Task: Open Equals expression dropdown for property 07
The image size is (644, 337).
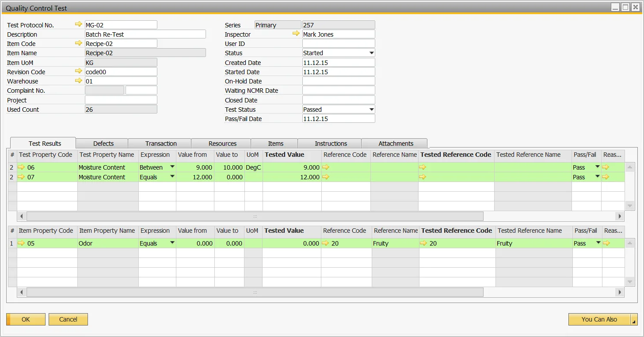Action: [x=172, y=177]
